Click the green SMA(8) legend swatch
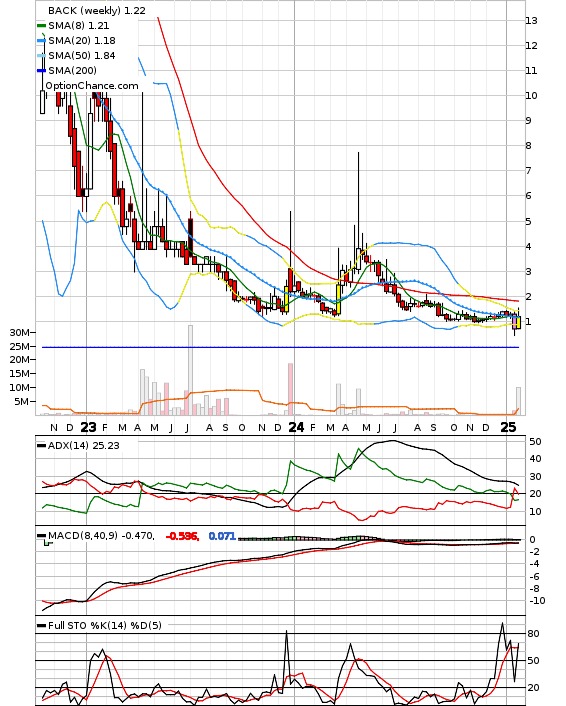The height and width of the screenshot is (706, 566). click(41, 26)
